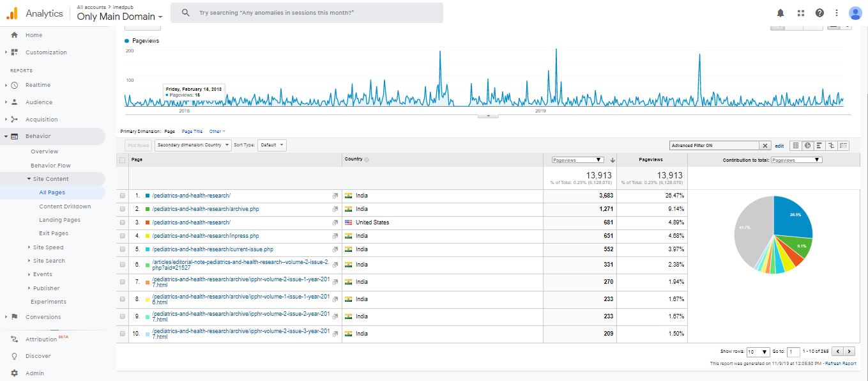
Task: Open the notifications bell
Action: click(x=780, y=13)
